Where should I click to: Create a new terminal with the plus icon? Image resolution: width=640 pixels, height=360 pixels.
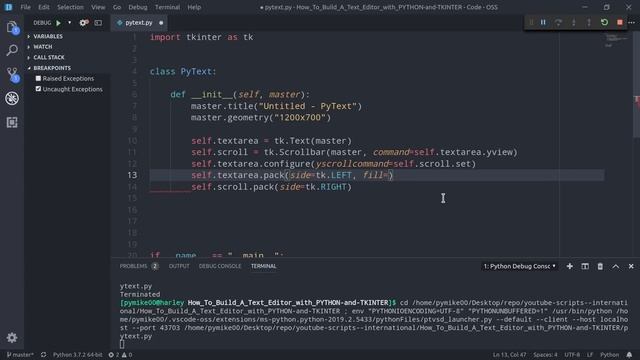coord(569,266)
